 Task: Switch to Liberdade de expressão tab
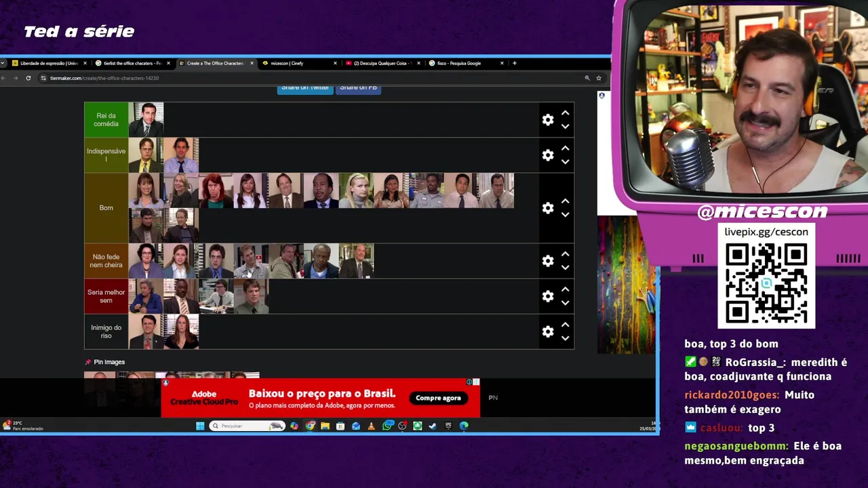click(x=49, y=63)
